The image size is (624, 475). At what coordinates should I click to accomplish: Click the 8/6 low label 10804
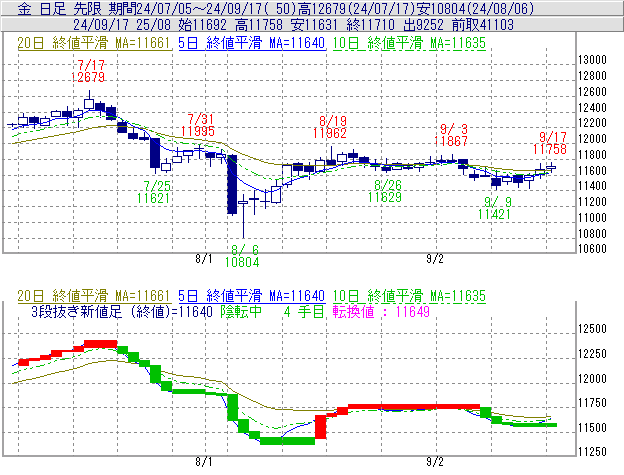coord(242,262)
